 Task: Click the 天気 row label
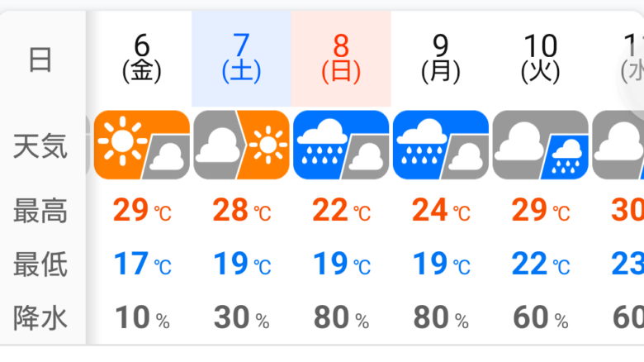point(40,145)
